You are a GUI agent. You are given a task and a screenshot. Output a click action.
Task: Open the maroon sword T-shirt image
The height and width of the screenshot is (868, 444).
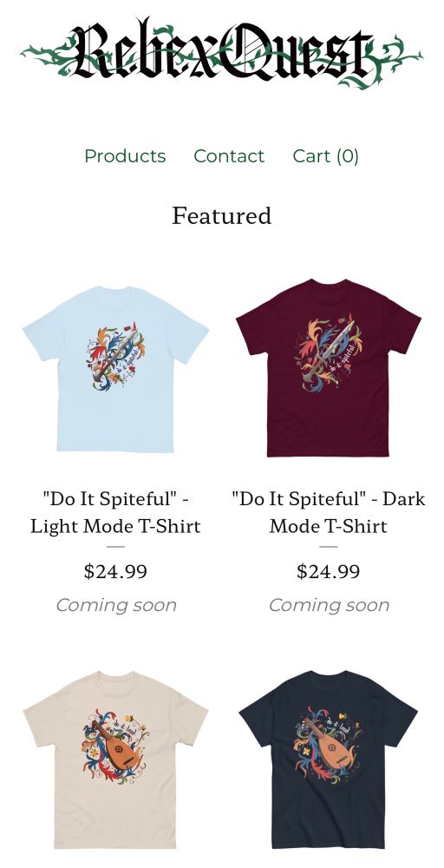pyautogui.click(x=329, y=368)
